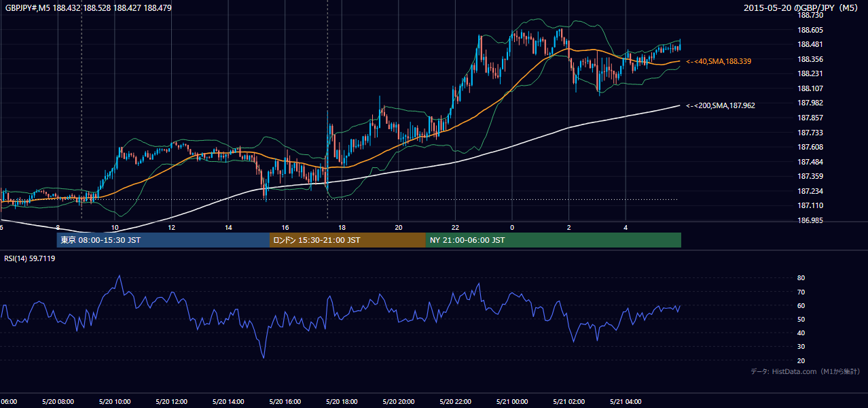Click hour tick 0 on chart time axis
Image resolution: width=868 pixels, height=408 pixels.
pos(512,227)
